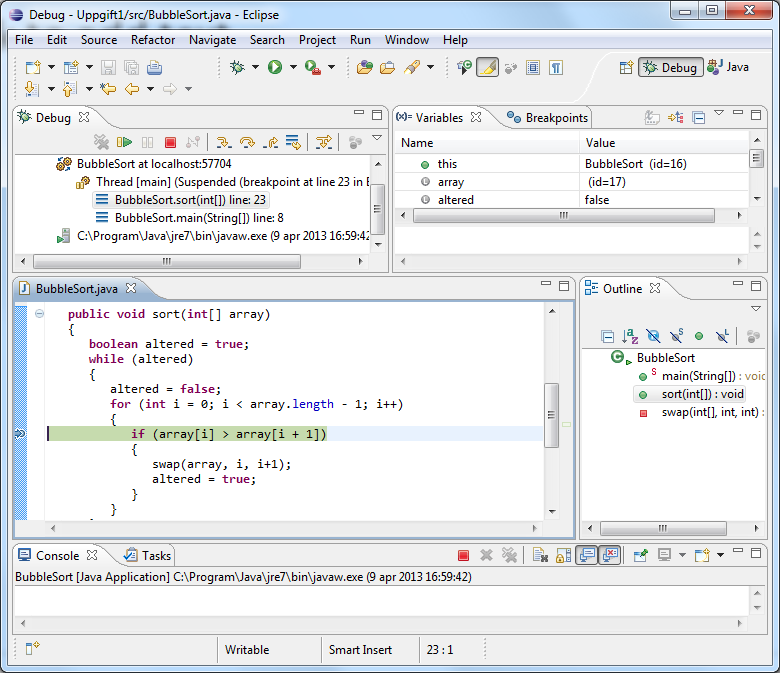Switch to the Breakpoints tab
The image size is (780, 673).
[547, 118]
